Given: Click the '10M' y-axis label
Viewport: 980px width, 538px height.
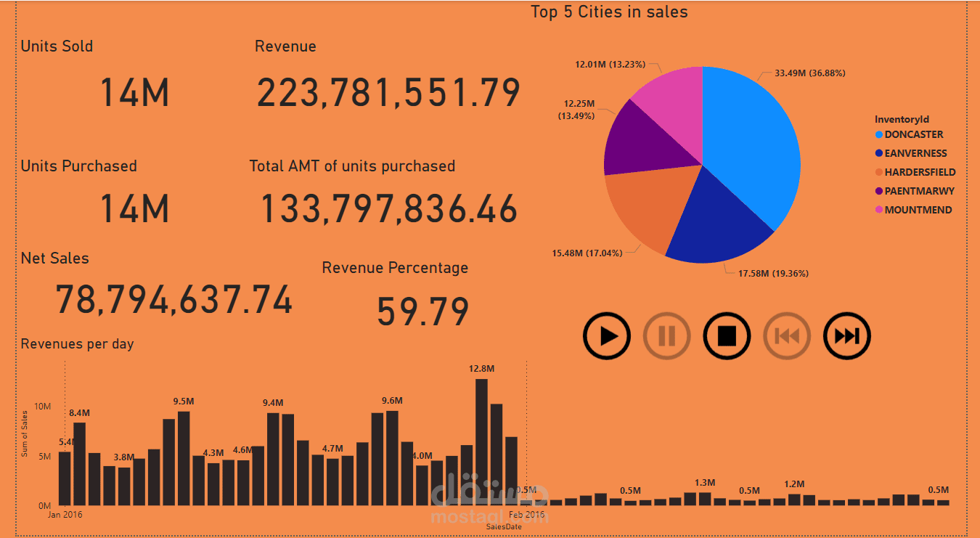Looking at the screenshot, I should coord(43,406).
